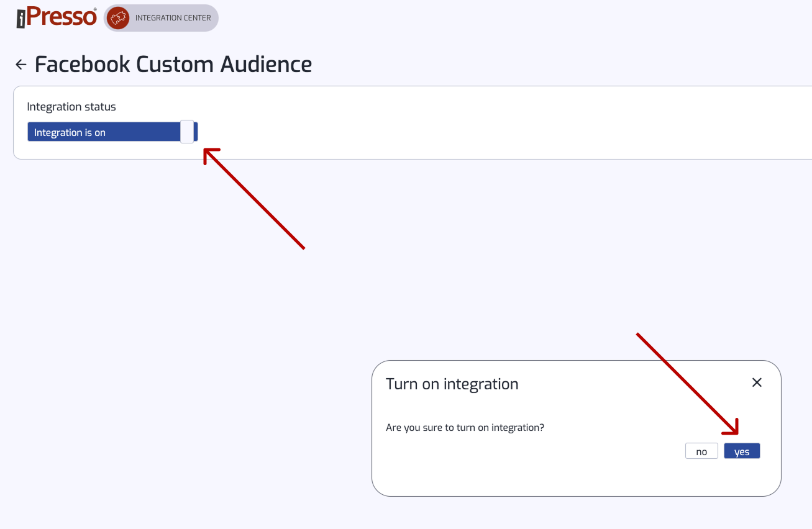Click 'Are you sure to turn on integration?' text
Viewport: 812px width, 529px height.
465,427
